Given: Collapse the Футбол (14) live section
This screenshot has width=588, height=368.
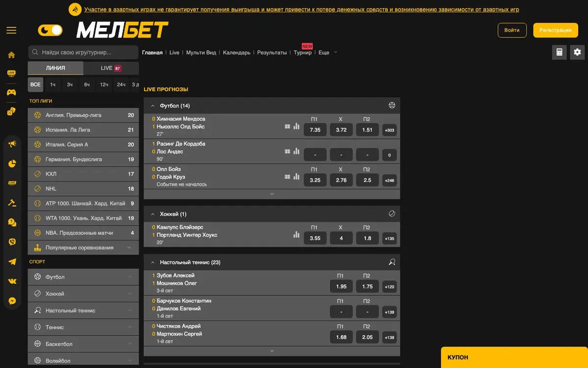Looking at the screenshot, I should pyautogui.click(x=153, y=106).
